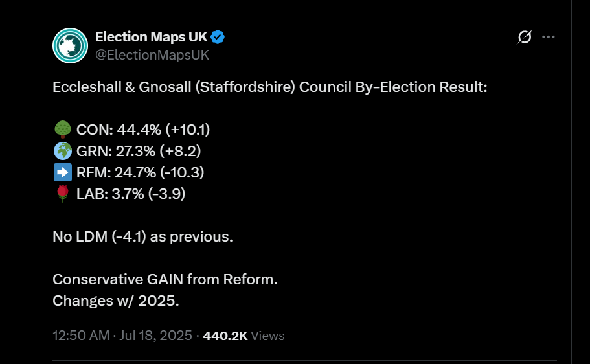Click the tree emoji beside CON
Image resolution: width=590 pixels, height=364 pixels.
(62, 130)
